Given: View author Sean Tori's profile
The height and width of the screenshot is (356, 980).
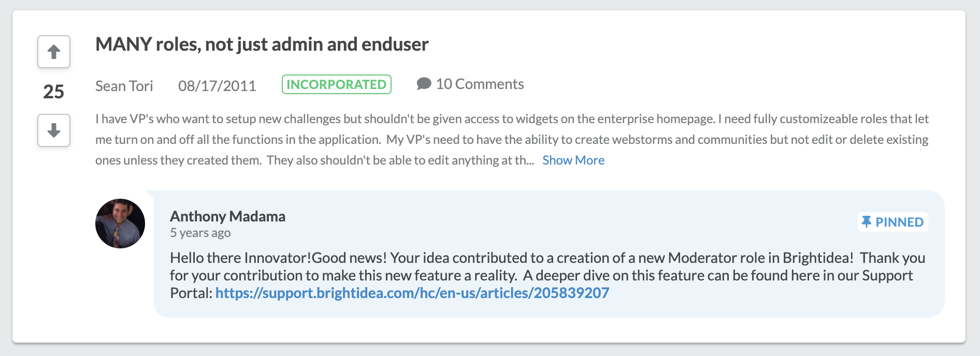Looking at the screenshot, I should pyautogui.click(x=124, y=86).
